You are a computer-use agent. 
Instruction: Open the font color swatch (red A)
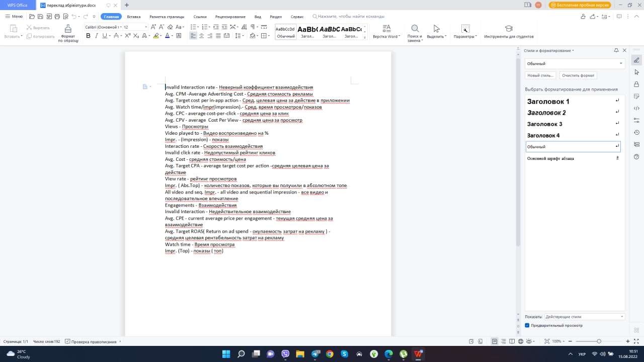[x=167, y=36]
